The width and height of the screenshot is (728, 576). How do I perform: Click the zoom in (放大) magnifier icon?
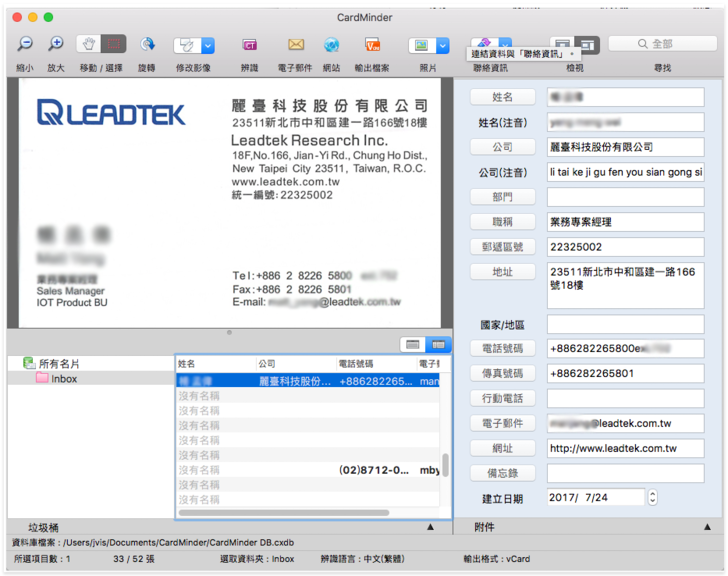pos(56,44)
